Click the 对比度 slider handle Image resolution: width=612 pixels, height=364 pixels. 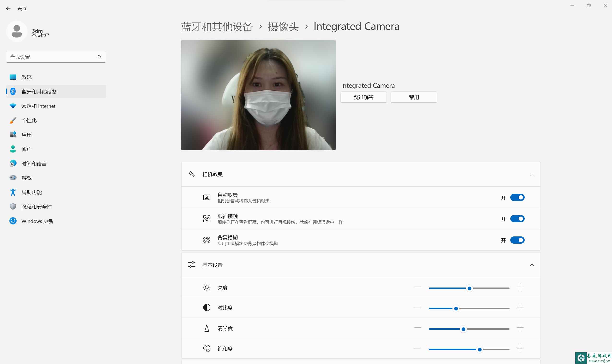coord(456,308)
